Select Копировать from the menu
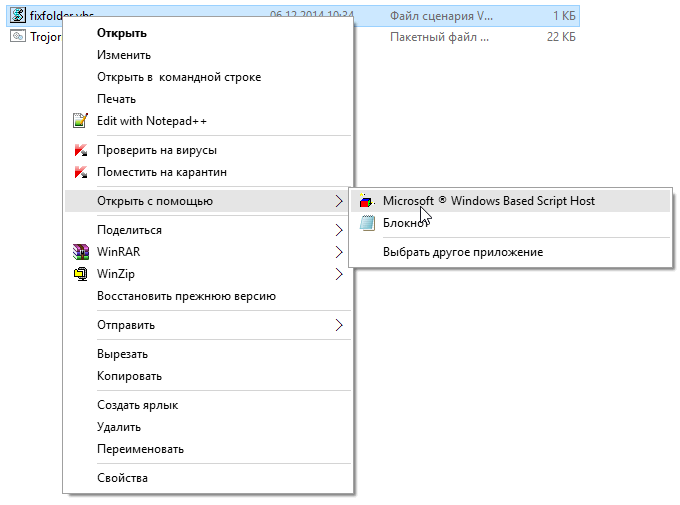 208,376
